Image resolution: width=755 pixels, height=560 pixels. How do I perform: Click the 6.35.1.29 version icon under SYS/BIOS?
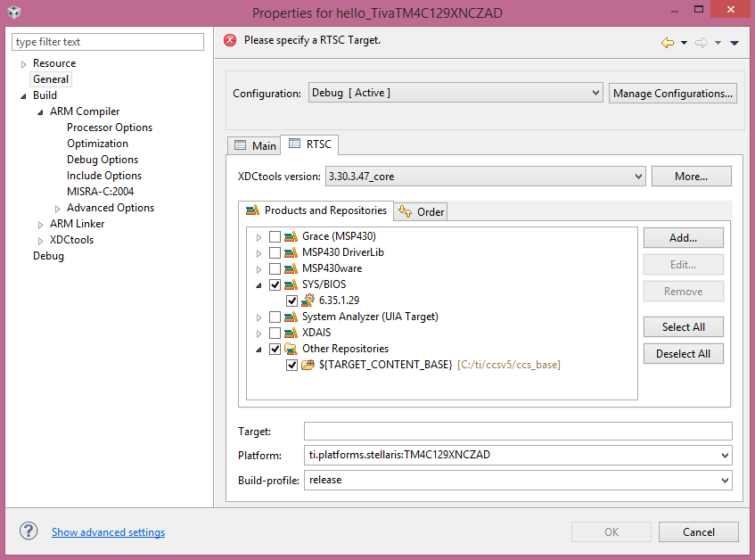coord(309,301)
